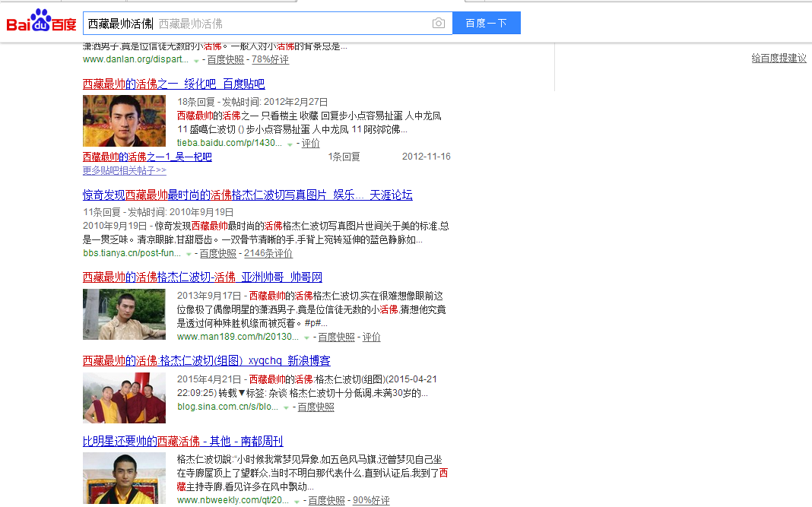
Task: Open 西藏最帅的活佛之一1_吴一杞吧 link
Action: pyautogui.click(x=147, y=157)
